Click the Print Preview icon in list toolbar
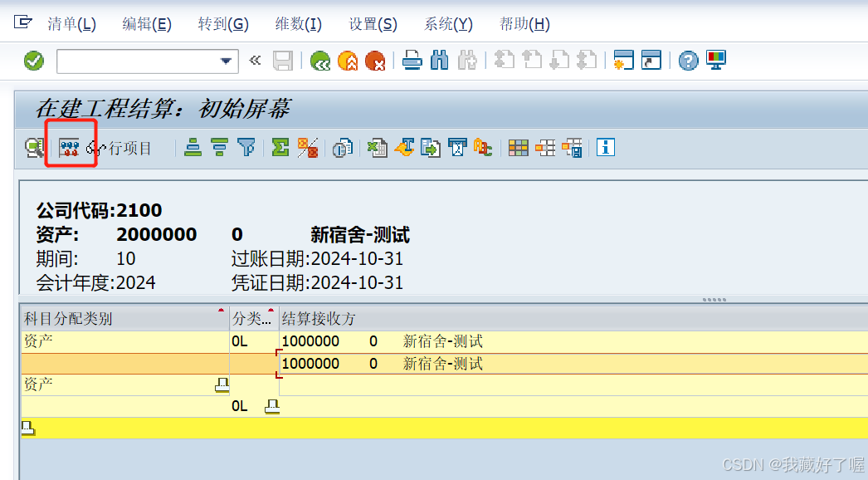 pyautogui.click(x=342, y=148)
